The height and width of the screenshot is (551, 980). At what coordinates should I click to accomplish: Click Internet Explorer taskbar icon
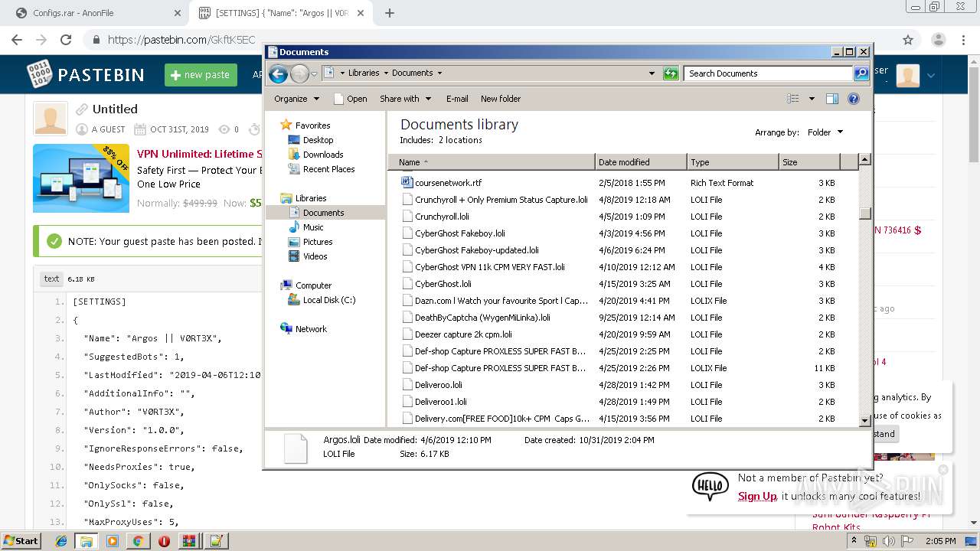(x=61, y=541)
